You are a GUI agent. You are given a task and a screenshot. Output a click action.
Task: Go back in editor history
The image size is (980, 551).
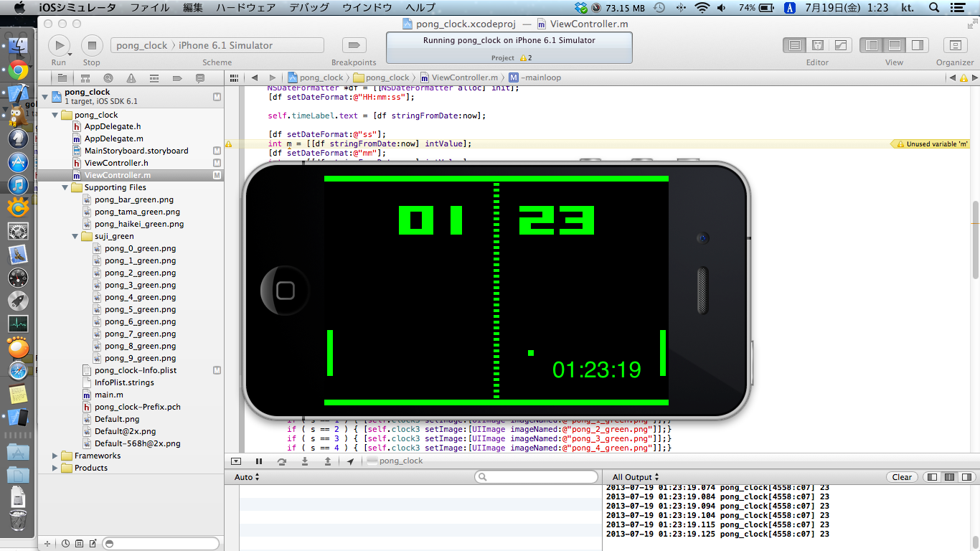pyautogui.click(x=255, y=77)
